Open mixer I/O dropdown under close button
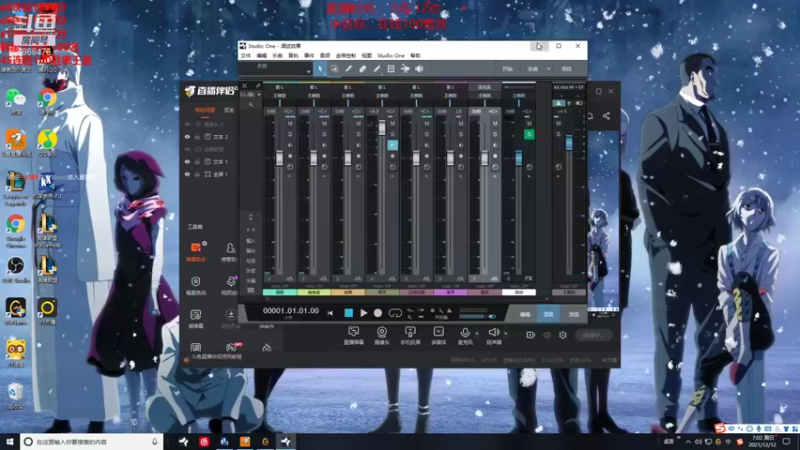800x450 pixels. [259, 95]
